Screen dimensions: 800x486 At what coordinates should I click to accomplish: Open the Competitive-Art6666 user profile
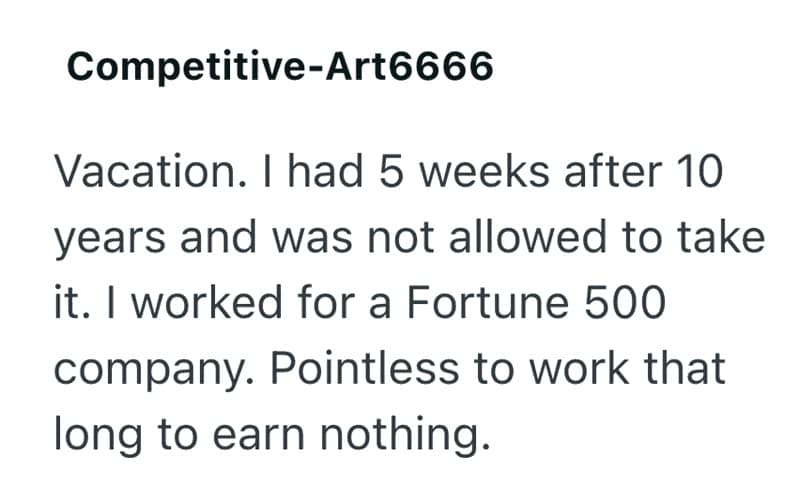point(280,67)
